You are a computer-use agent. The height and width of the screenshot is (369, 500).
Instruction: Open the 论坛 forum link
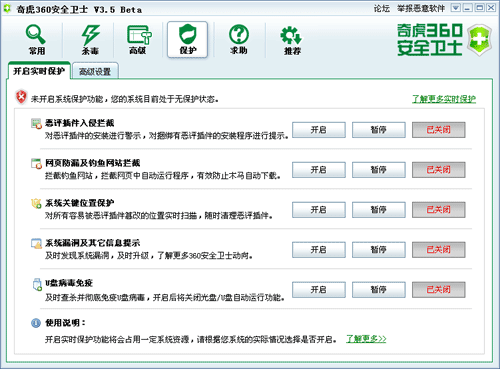point(382,8)
